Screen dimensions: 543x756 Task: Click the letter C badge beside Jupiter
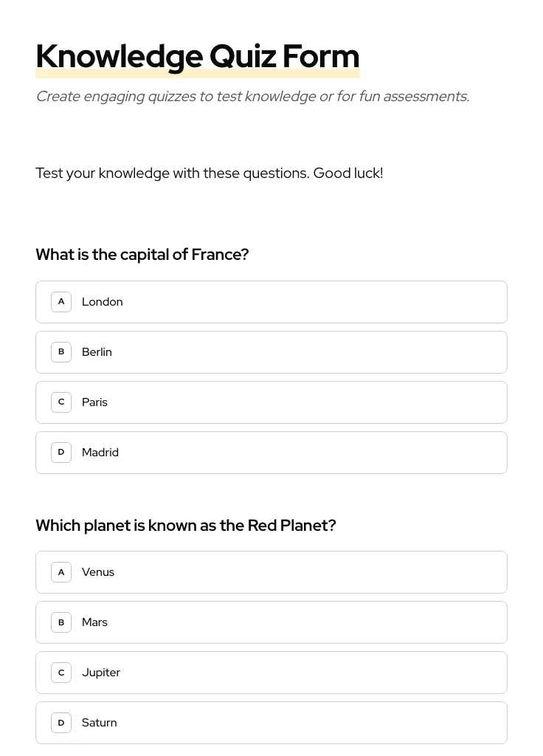[61, 672]
